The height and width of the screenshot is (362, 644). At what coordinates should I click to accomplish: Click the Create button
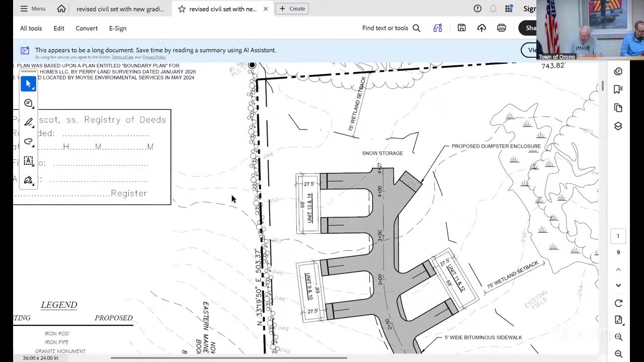(292, 9)
